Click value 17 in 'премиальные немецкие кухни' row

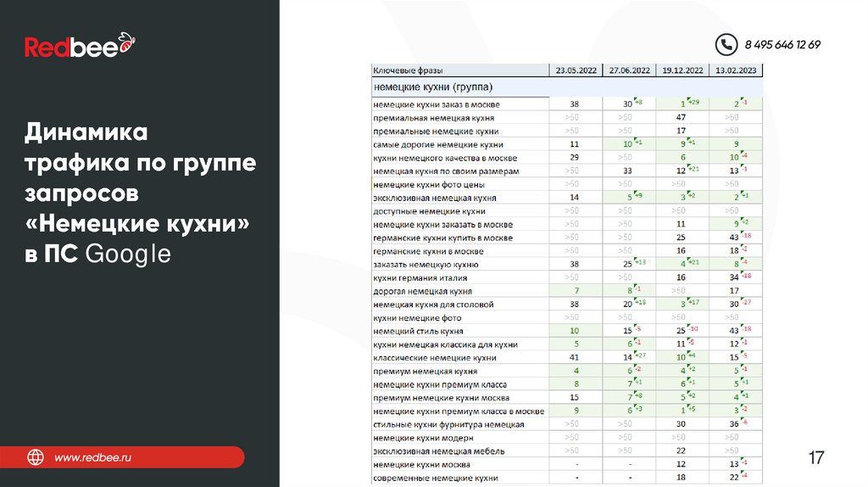click(681, 131)
